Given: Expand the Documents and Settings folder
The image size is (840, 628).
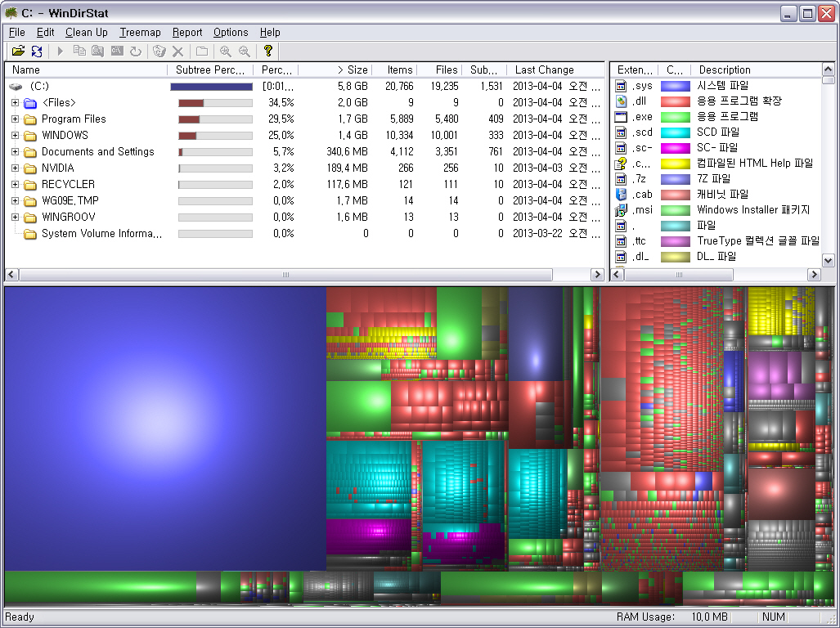Looking at the screenshot, I should pos(15,151).
